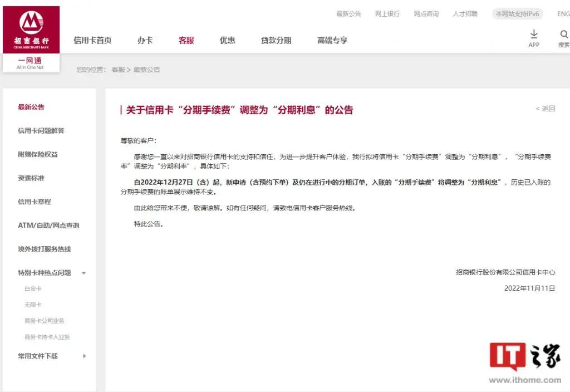Open the 办卡 navigation menu
The width and height of the screenshot is (570, 392).
click(x=145, y=40)
